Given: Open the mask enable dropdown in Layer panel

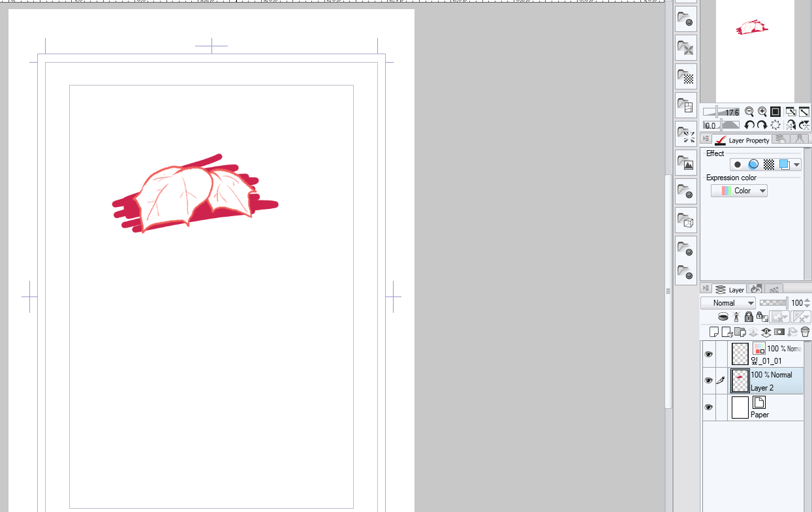Looking at the screenshot, I should 779,317.
